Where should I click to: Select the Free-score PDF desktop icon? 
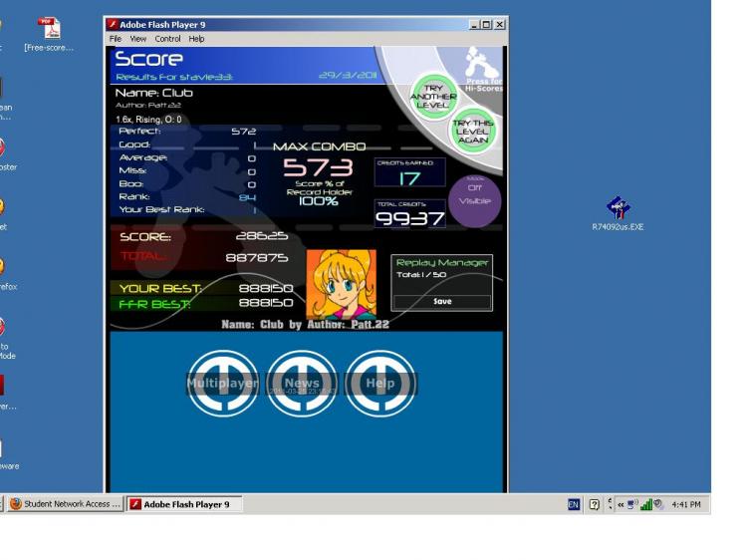tap(49, 34)
